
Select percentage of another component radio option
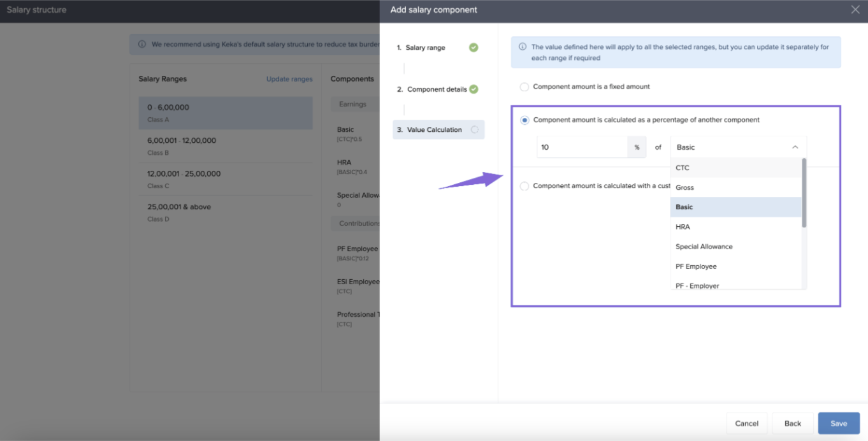pyautogui.click(x=524, y=120)
